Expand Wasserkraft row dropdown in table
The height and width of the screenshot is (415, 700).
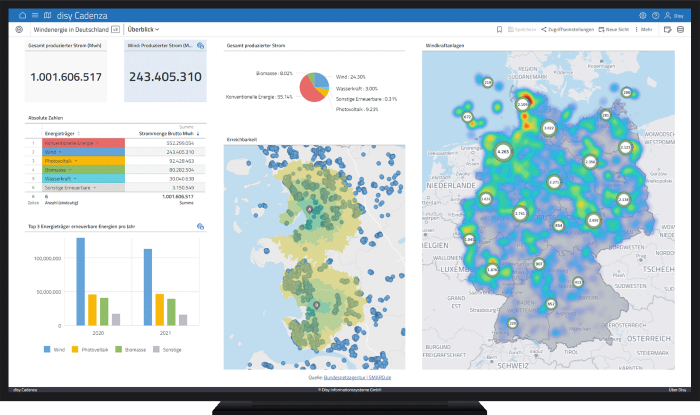pos(75,179)
